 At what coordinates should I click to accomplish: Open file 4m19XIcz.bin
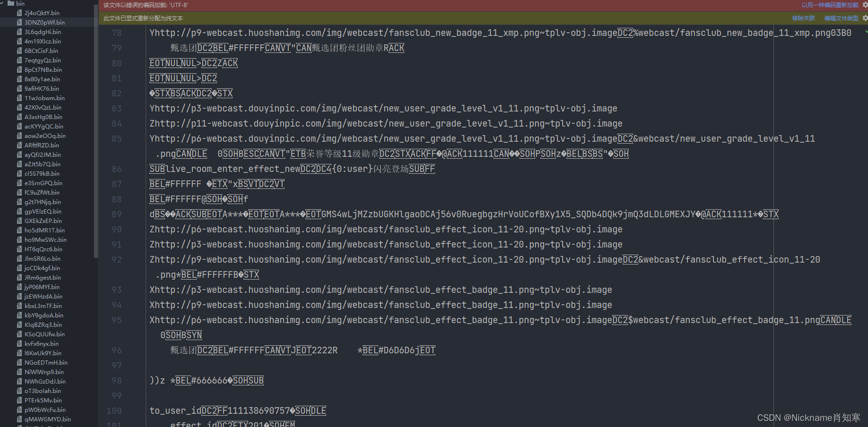coord(43,41)
